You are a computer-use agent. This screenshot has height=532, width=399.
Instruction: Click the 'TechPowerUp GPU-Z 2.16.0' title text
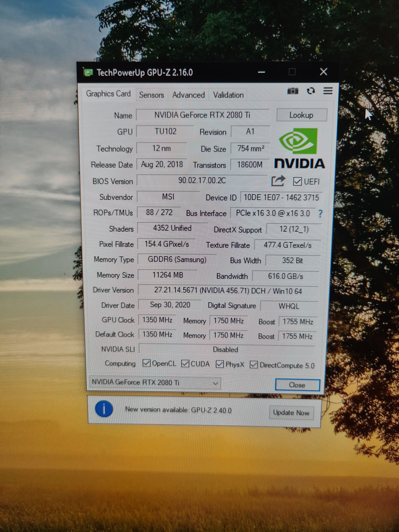click(x=145, y=72)
